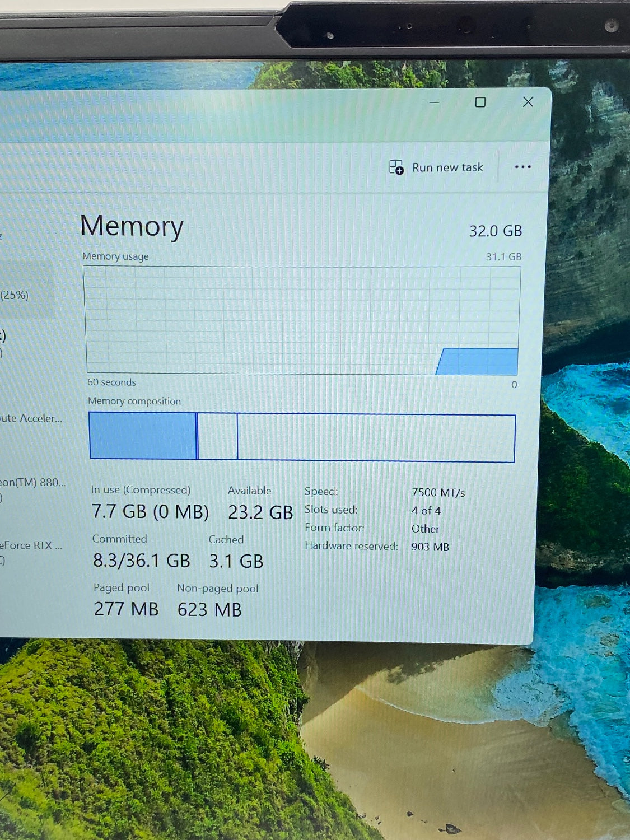Image resolution: width=630 pixels, height=840 pixels.
Task: Click the large empty segment of Memory composition
Action: tap(375, 438)
